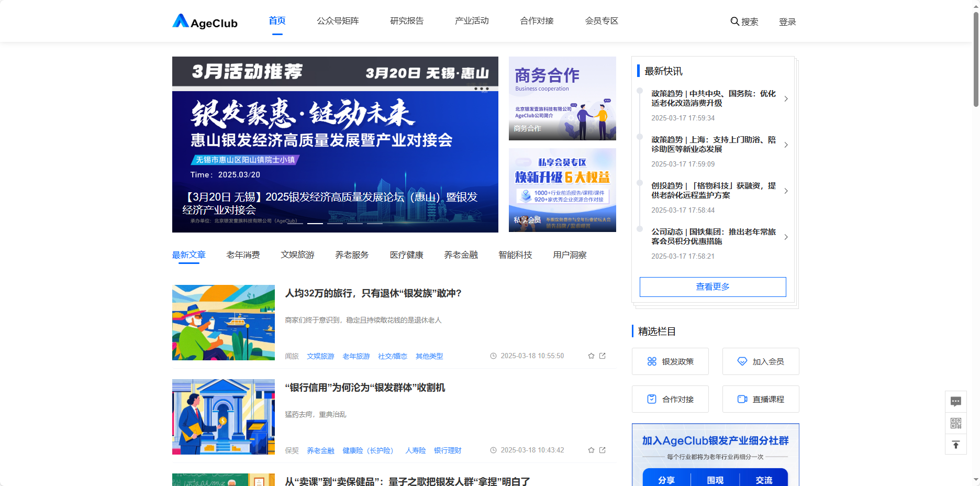
Task: Click the 登录 login link
Action: 787,22
